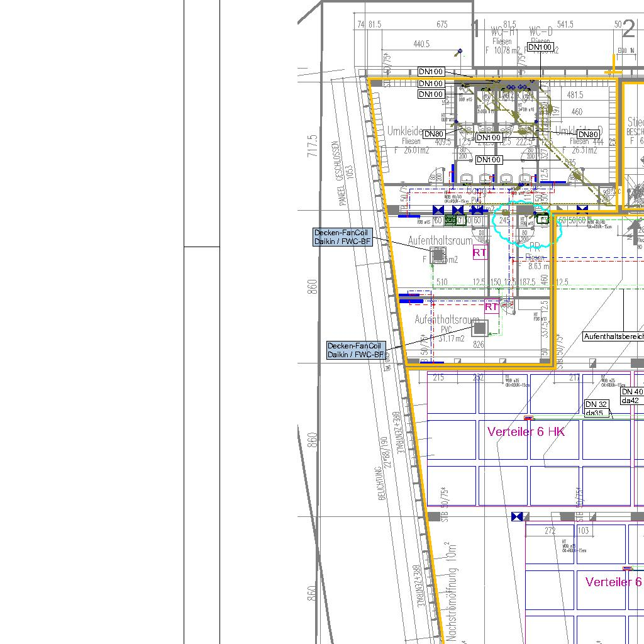This screenshot has height=644, width=644.
Task: Select the '675' dimension at the top
Action: click(x=442, y=25)
